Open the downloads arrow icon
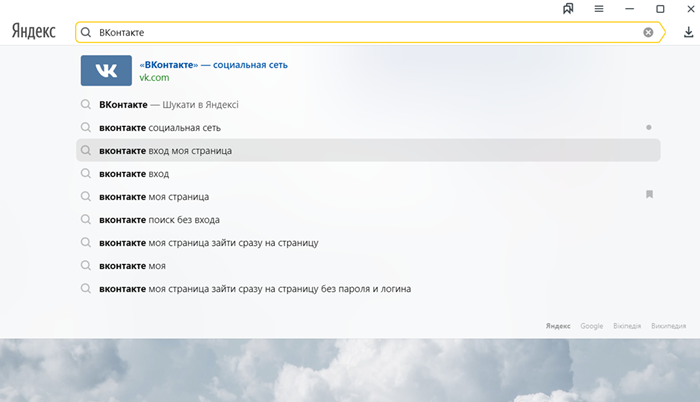Viewport: 700px width, 402px height. [x=688, y=32]
